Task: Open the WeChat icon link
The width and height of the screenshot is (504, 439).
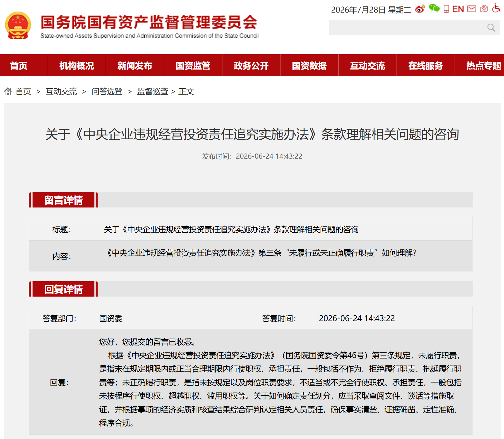Action: pyautogui.click(x=434, y=8)
